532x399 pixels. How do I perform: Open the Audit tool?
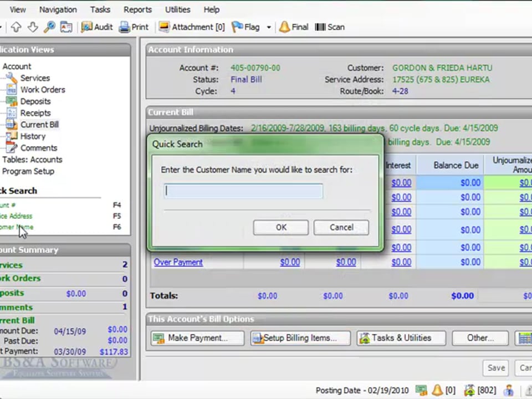(97, 27)
